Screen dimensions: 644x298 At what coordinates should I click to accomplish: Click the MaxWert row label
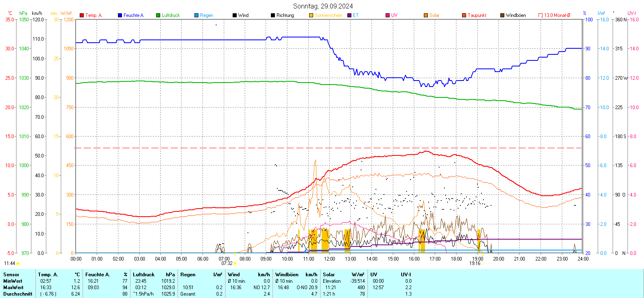coord(13,288)
